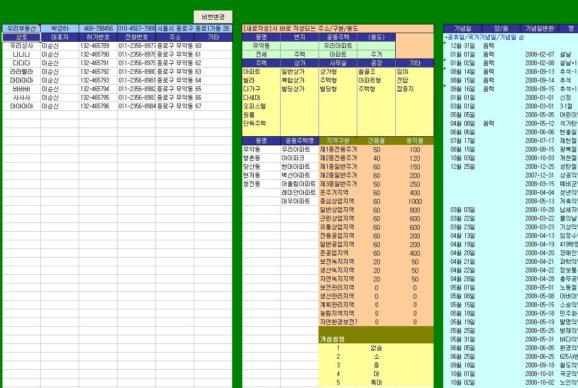Click the 공동주택 header in address defaults
The image size is (578, 388).
338,37
